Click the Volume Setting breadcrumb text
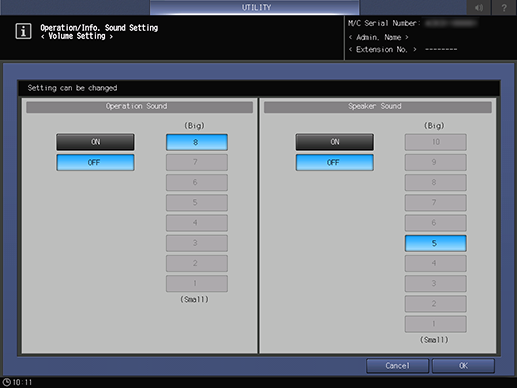This screenshot has height=388, width=517. 77,36
